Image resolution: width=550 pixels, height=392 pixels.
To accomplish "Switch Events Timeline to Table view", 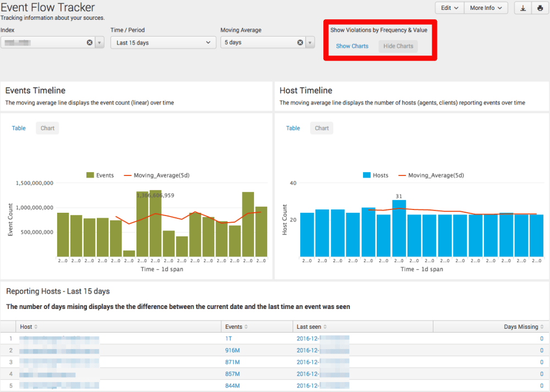I will (x=19, y=128).
